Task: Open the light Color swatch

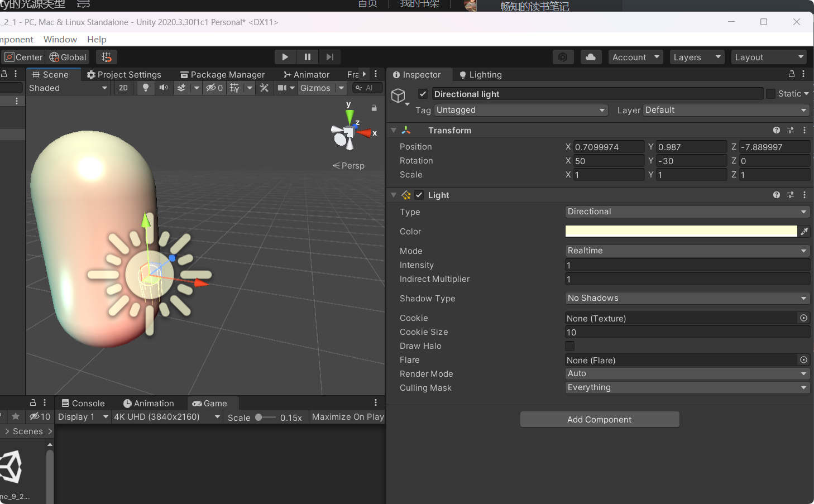Action: click(x=681, y=231)
